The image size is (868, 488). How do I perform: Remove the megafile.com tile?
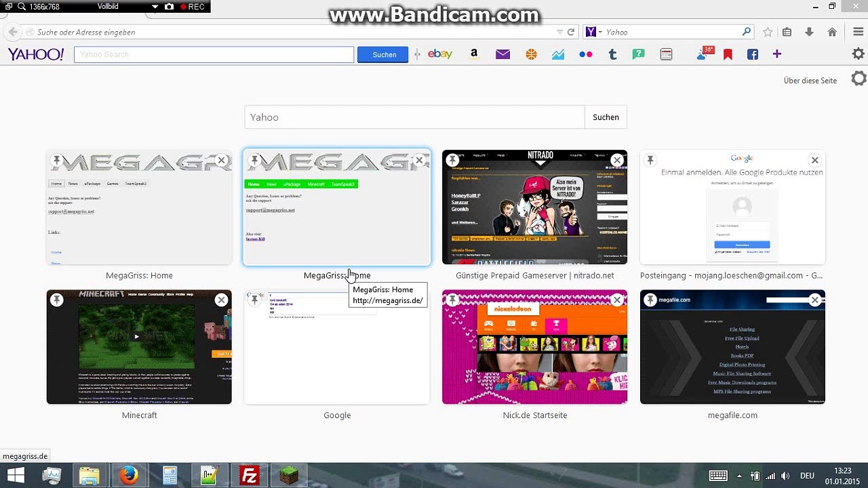click(x=814, y=300)
